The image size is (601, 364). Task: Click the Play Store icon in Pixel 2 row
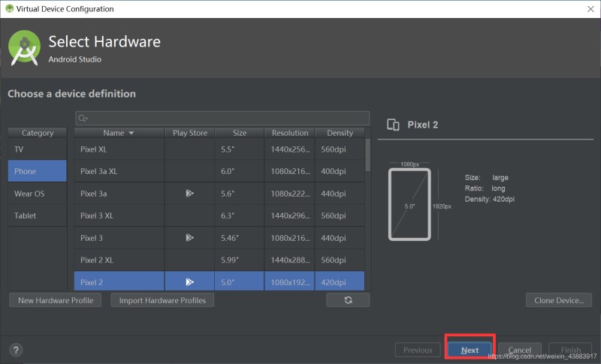(189, 282)
